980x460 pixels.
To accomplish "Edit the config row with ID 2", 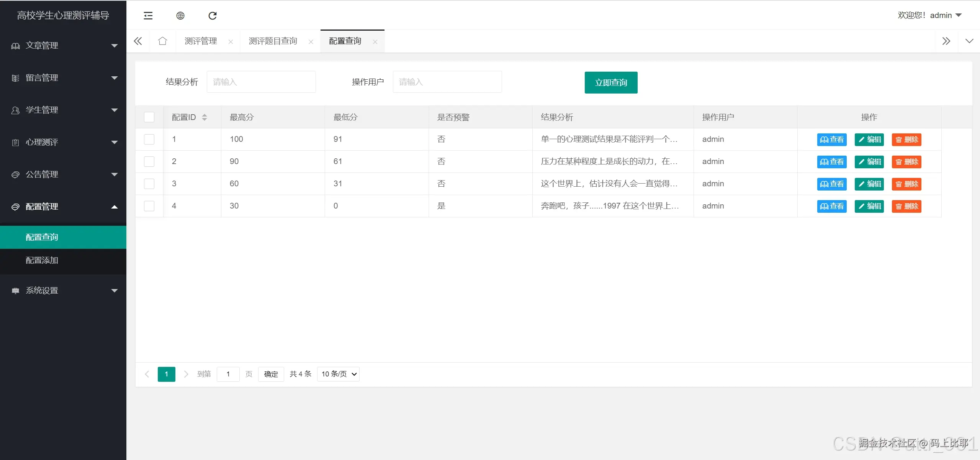I will 869,162.
